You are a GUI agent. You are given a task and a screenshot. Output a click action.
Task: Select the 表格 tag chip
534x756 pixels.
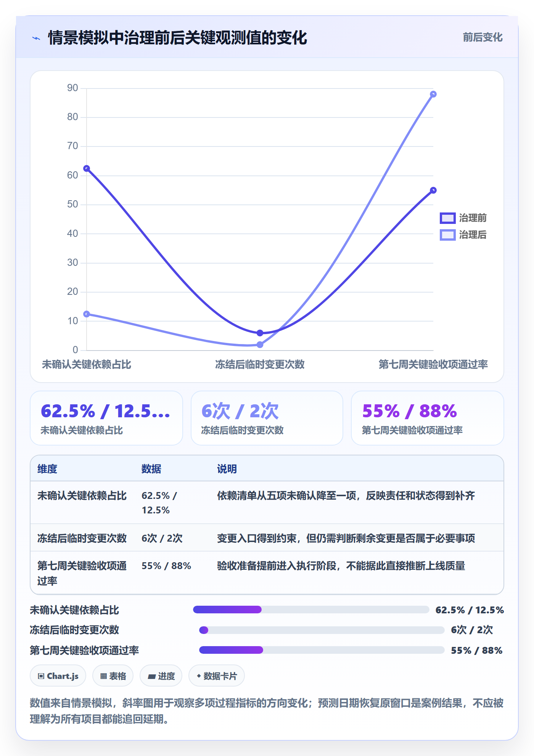tap(113, 676)
